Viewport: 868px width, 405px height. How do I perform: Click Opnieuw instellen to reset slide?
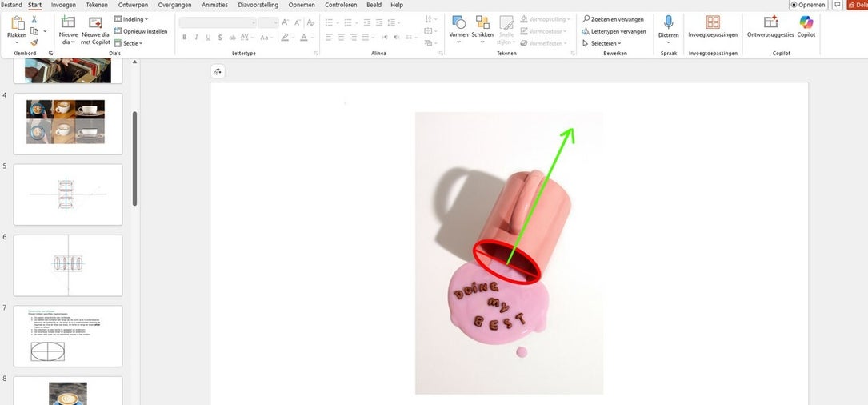[x=141, y=31]
